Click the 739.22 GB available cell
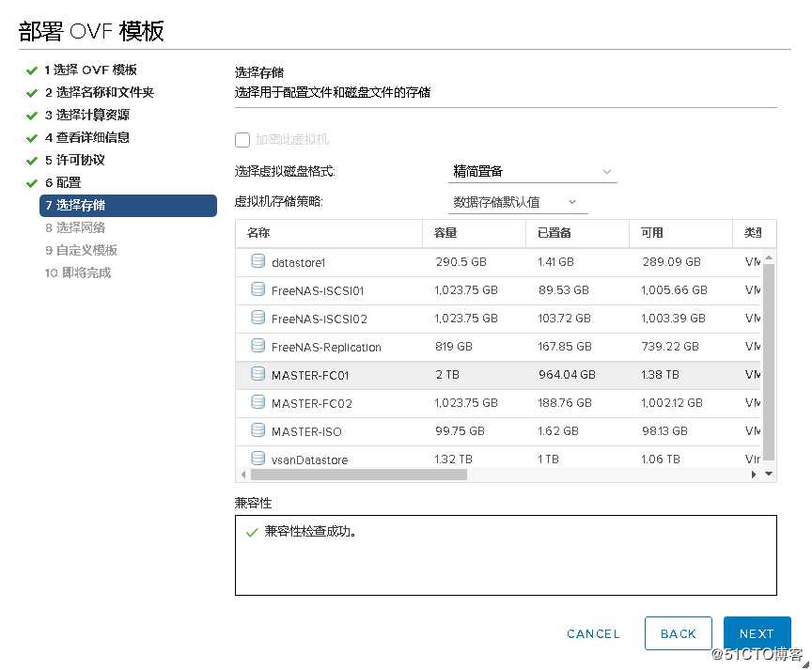 pos(670,347)
